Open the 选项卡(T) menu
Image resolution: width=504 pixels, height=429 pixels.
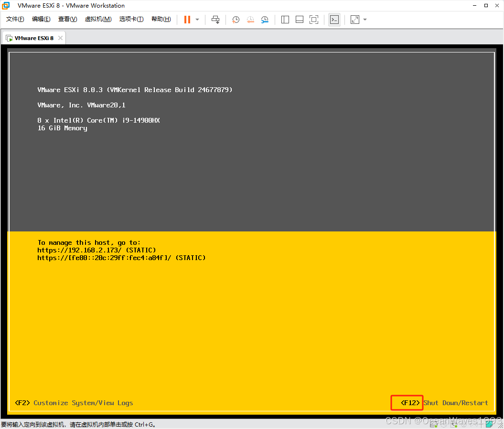(131, 19)
